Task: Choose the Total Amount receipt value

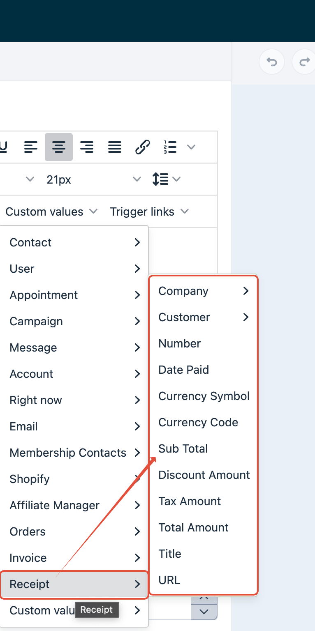Action: [193, 527]
